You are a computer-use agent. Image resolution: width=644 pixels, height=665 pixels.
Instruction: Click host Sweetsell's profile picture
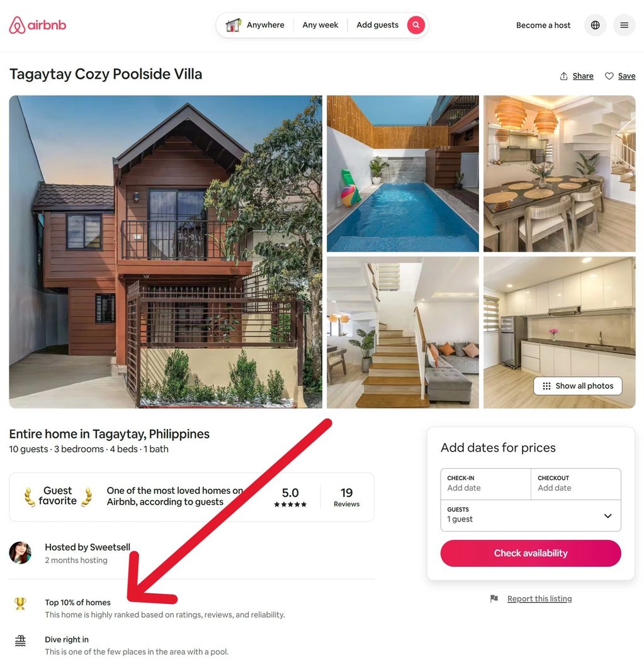point(20,552)
